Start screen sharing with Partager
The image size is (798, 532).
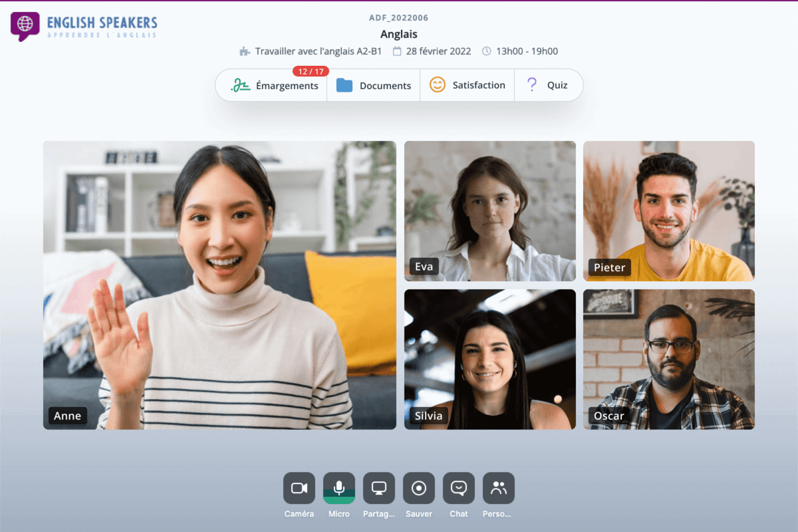[x=378, y=487]
